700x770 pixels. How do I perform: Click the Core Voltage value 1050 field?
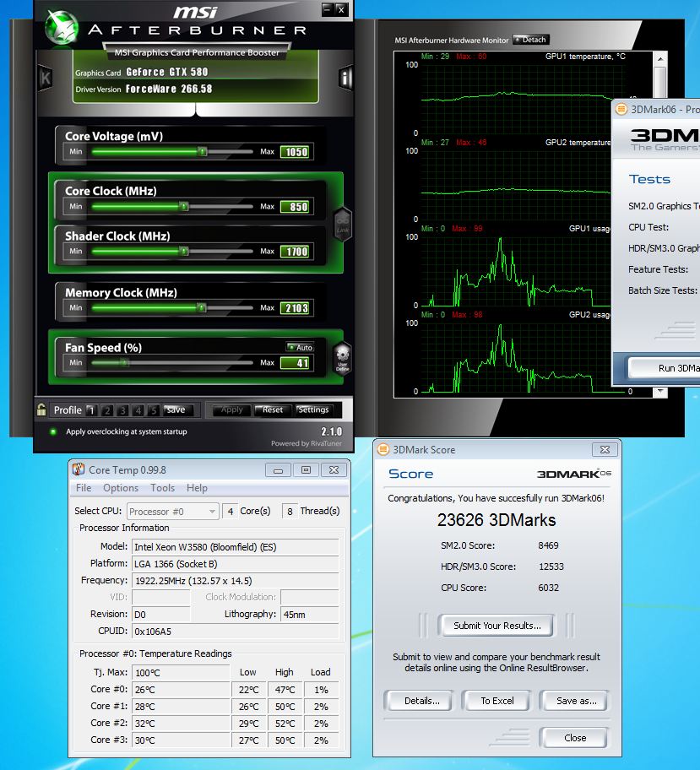(296, 152)
